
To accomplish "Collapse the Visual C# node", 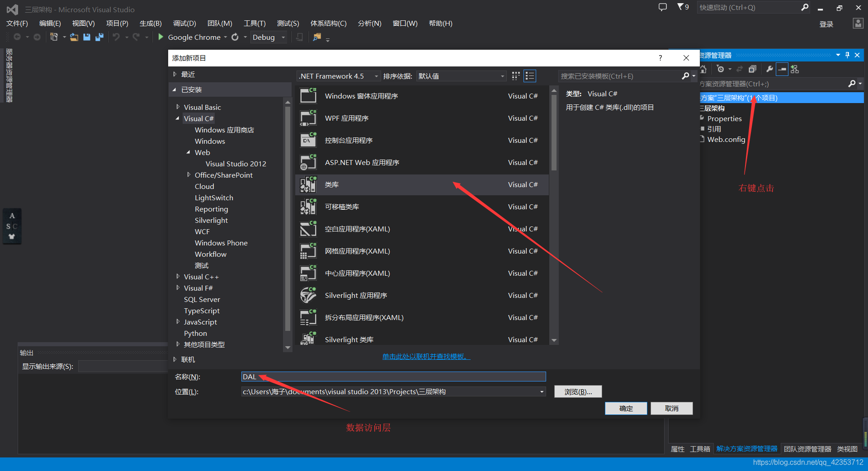I will click(x=178, y=118).
